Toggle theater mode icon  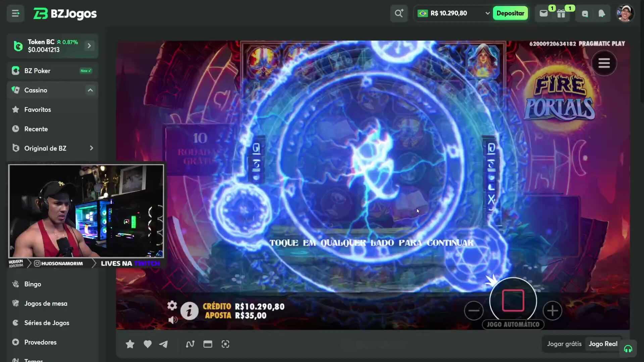click(208, 344)
